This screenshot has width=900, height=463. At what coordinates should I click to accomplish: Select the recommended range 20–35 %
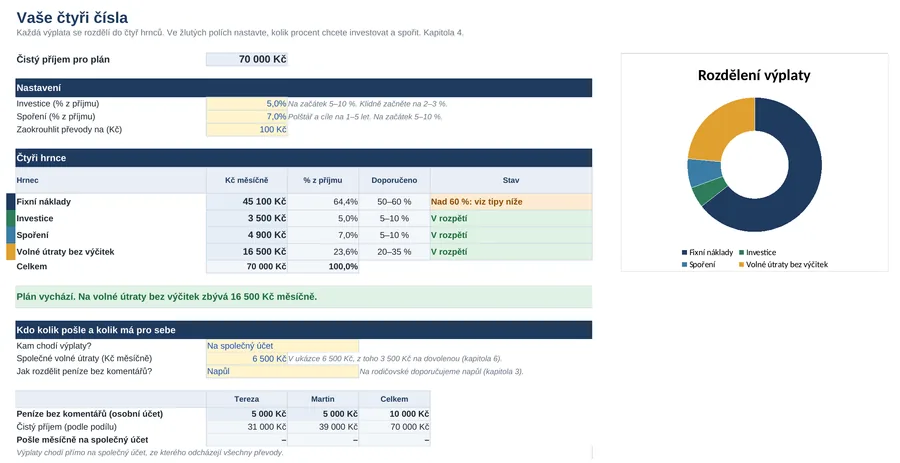point(394,252)
